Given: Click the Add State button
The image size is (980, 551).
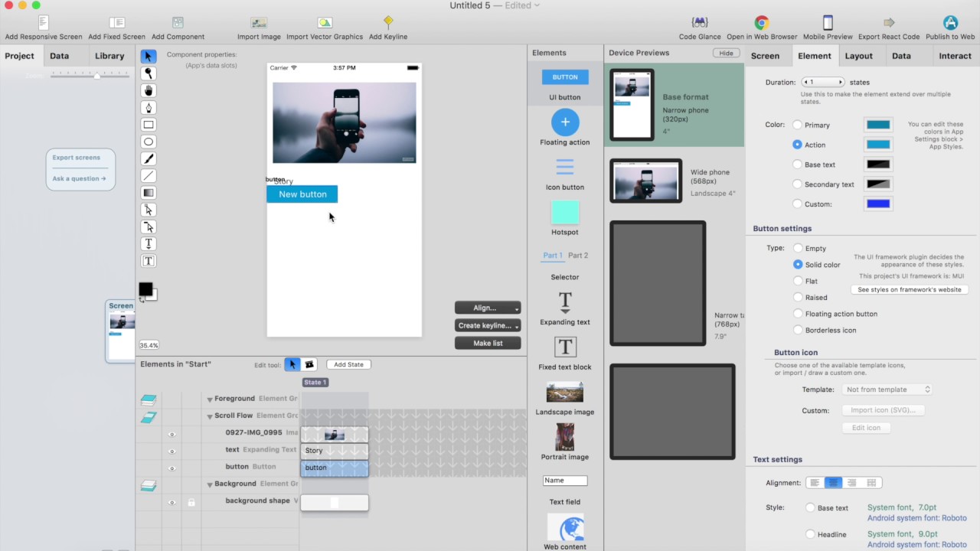Looking at the screenshot, I should (348, 364).
